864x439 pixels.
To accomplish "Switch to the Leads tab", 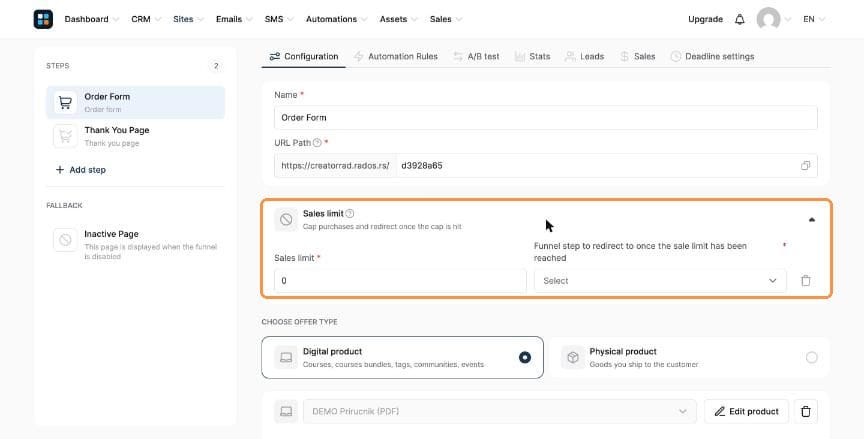I will pyautogui.click(x=585, y=57).
